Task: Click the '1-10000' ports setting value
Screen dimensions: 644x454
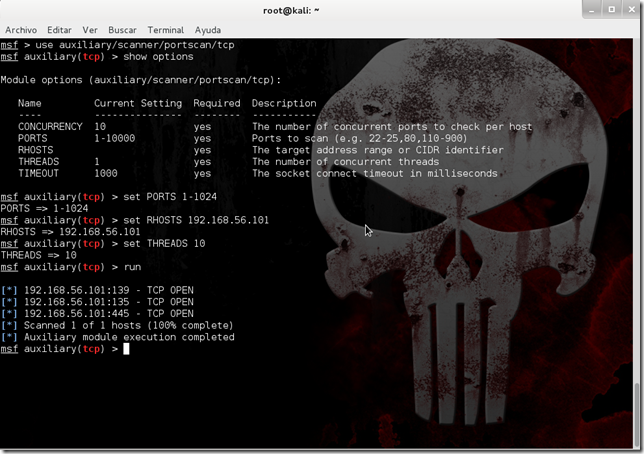Action: pos(115,138)
